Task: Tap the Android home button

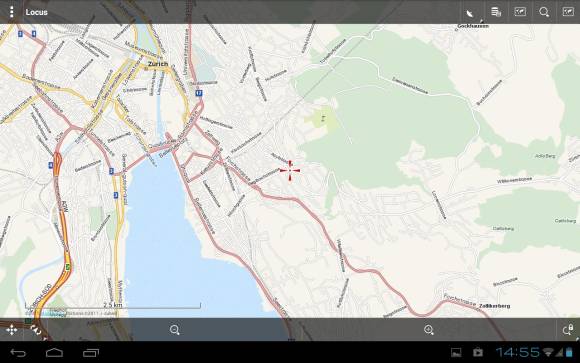Action: (x=54, y=353)
